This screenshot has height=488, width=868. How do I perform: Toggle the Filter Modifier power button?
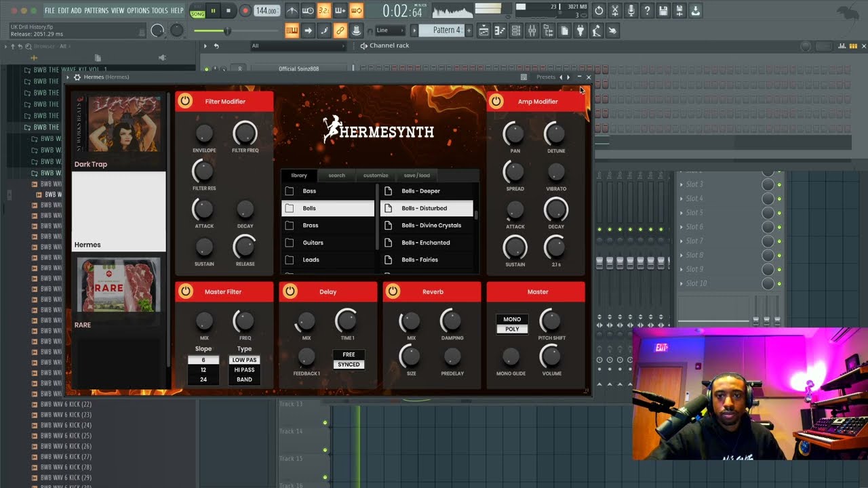click(x=184, y=102)
